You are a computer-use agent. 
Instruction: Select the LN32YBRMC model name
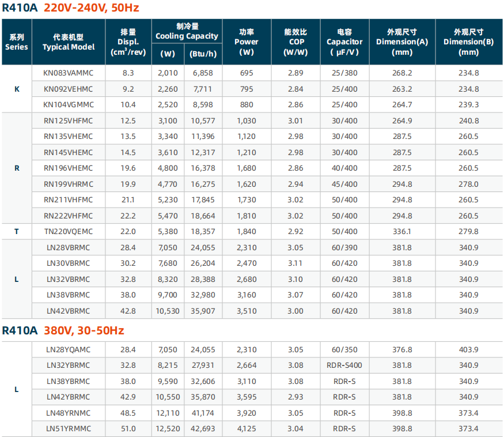click(68, 366)
